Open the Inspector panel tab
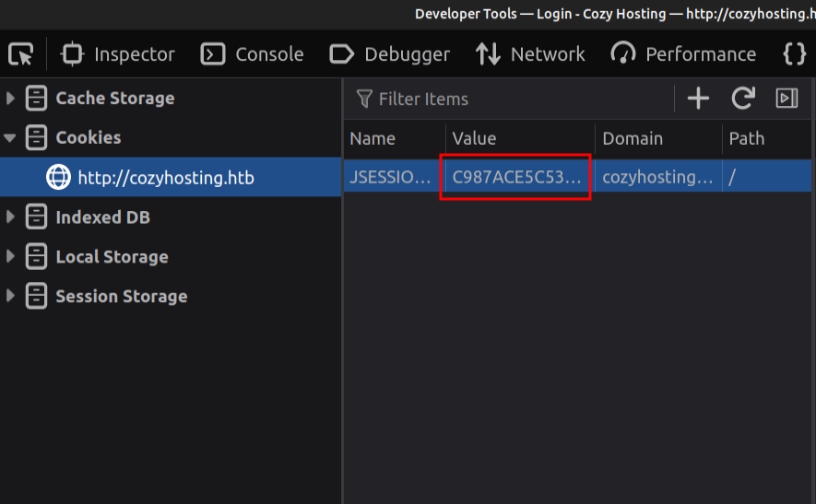The image size is (816, 504). (117, 54)
